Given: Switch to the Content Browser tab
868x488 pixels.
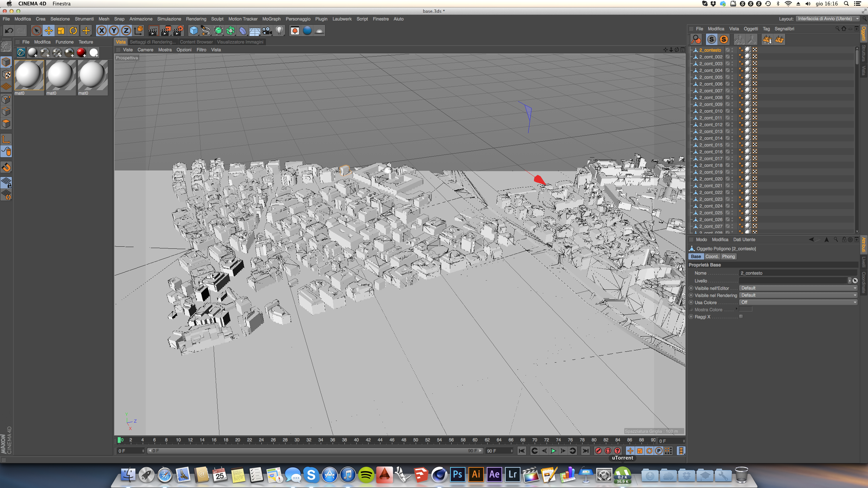Looking at the screenshot, I should click(196, 42).
